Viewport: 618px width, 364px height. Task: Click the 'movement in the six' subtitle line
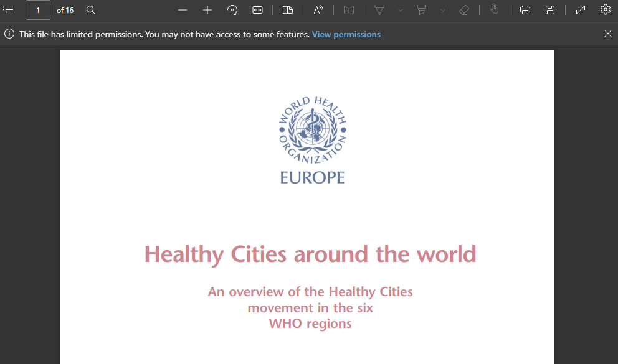(x=310, y=308)
